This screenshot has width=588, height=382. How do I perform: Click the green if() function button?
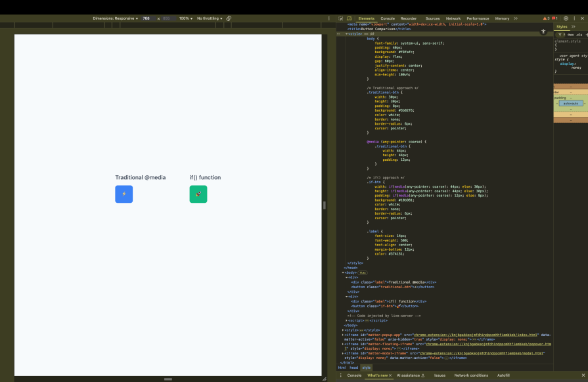pos(198,194)
